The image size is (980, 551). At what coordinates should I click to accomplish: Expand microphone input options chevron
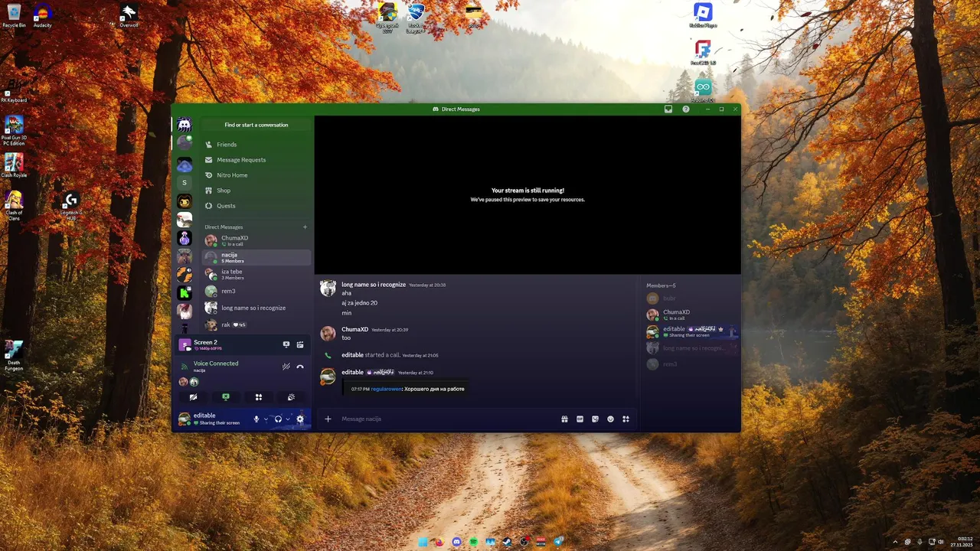266,419
